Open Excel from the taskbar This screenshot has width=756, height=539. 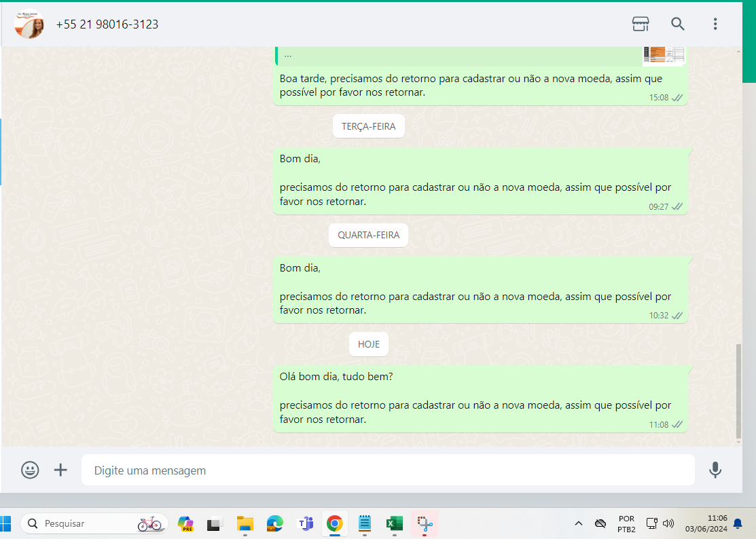coord(395,523)
